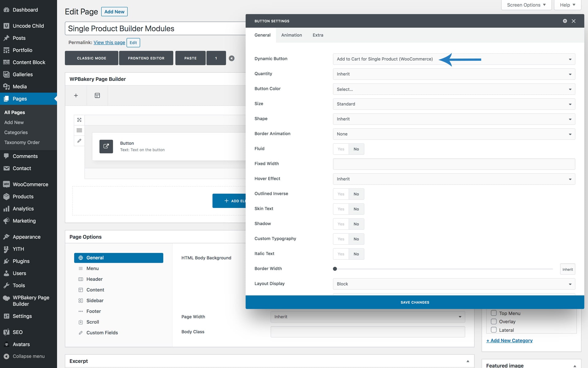Click the round arrow icon beside the 1 button

232,58
